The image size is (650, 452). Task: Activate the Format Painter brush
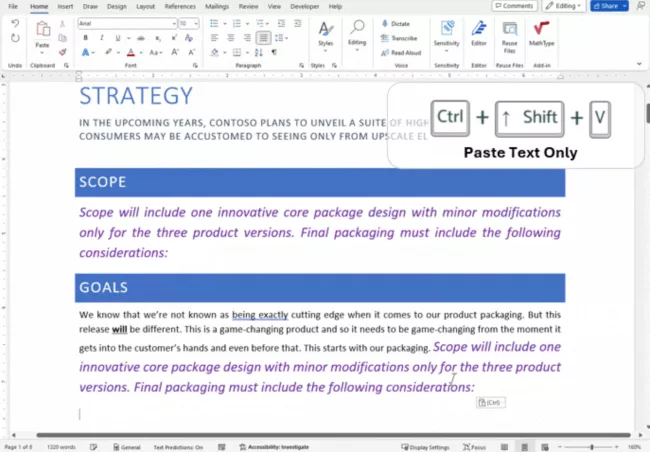[x=63, y=52]
